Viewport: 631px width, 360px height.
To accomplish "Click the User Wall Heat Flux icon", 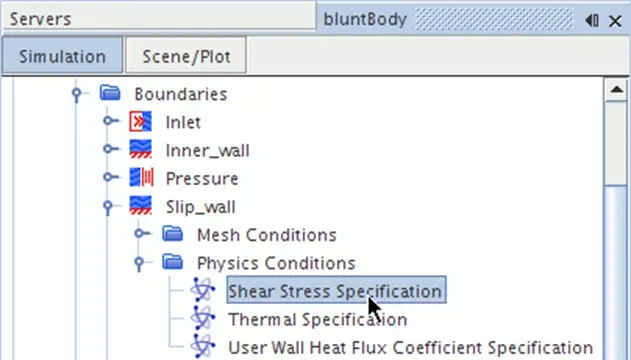I will [x=202, y=346].
